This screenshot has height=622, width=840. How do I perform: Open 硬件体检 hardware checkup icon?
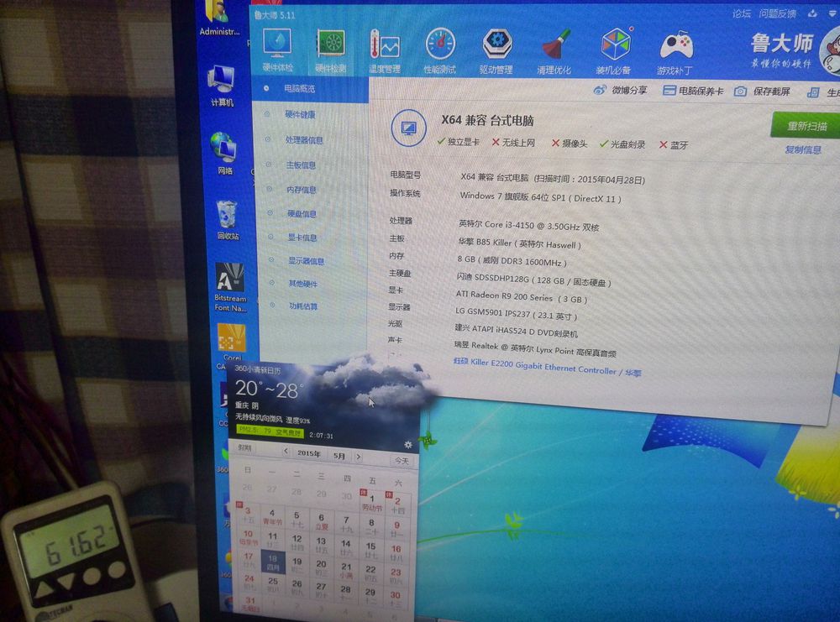(x=277, y=50)
